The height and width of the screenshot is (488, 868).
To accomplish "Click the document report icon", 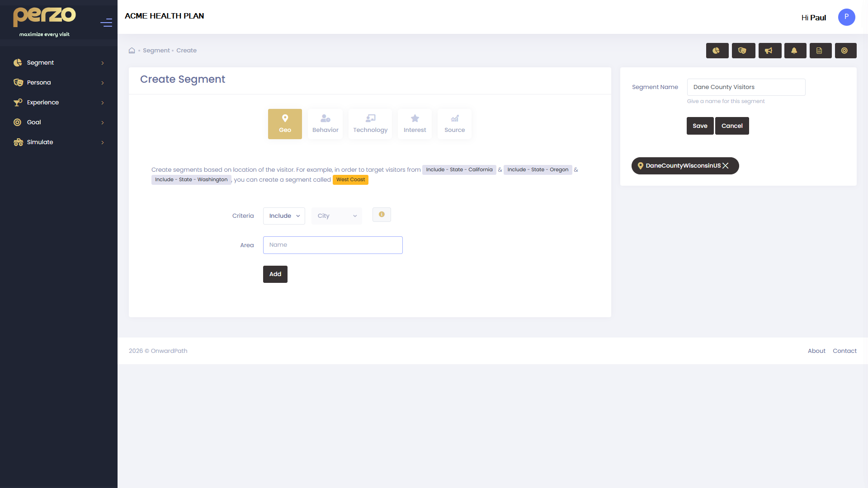I will [x=821, y=51].
